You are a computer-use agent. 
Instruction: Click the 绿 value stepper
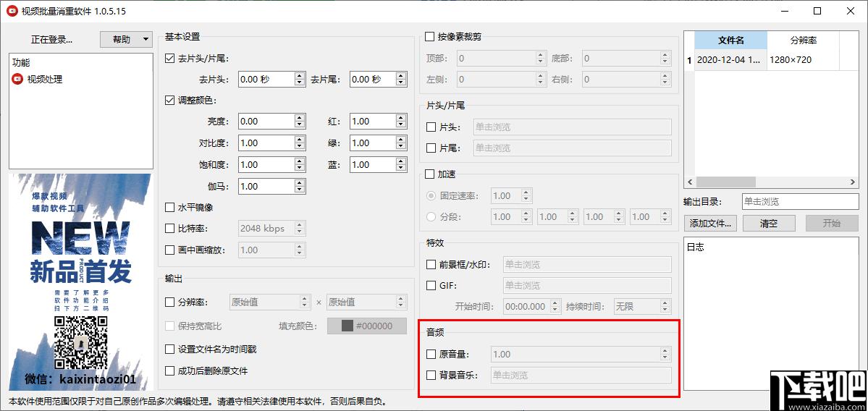(401, 143)
